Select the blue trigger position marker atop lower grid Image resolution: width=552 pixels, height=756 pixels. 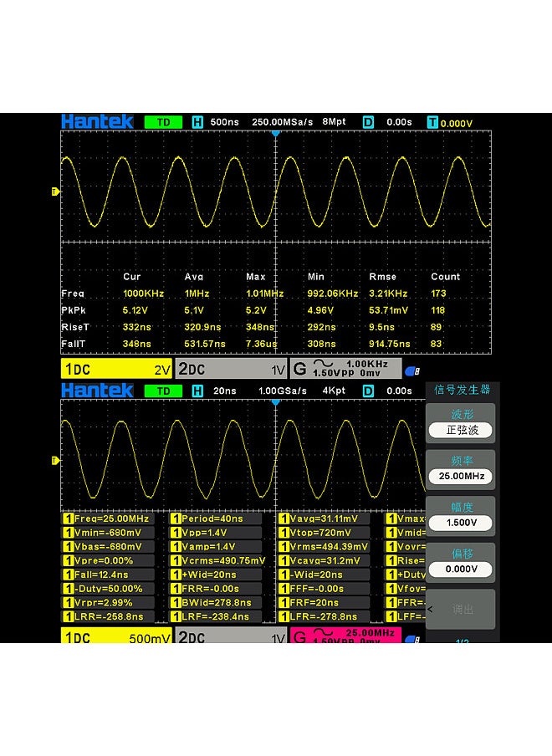276,401
